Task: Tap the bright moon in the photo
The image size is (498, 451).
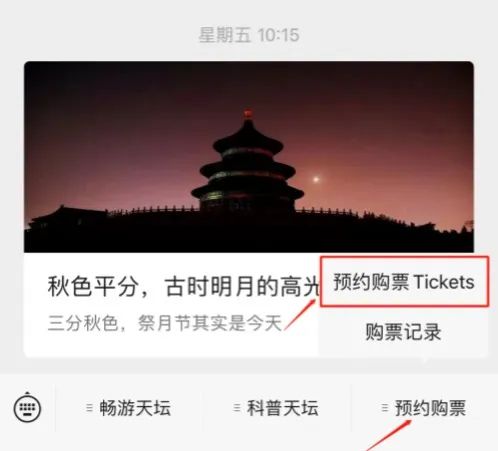Action: pyautogui.click(x=316, y=180)
